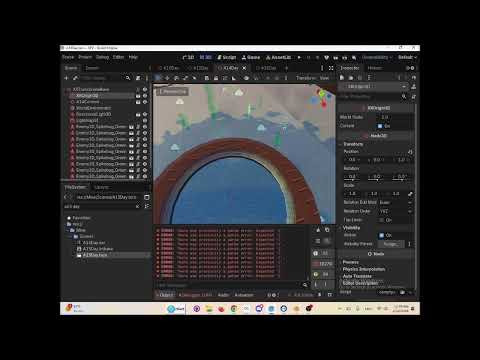Open the View menu in viewport toolbar
This screenshot has width=480, height=360.
pos(324,78)
